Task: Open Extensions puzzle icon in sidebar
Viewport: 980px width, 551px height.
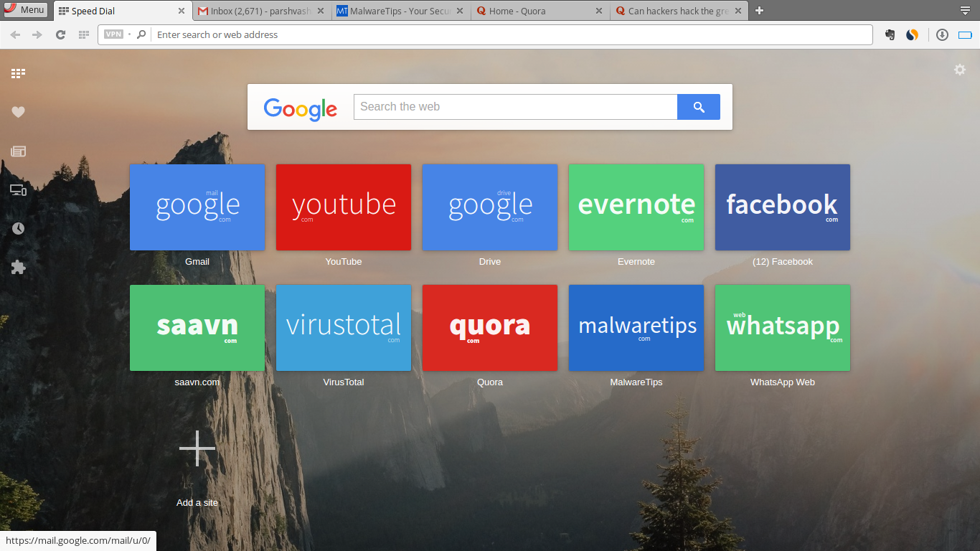Action: [x=19, y=268]
